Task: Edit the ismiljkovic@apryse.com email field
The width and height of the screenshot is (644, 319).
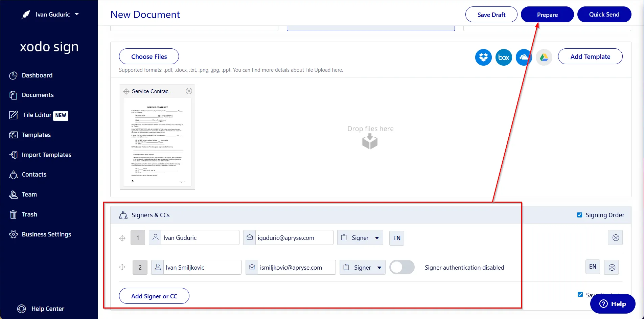Action: 296,267
